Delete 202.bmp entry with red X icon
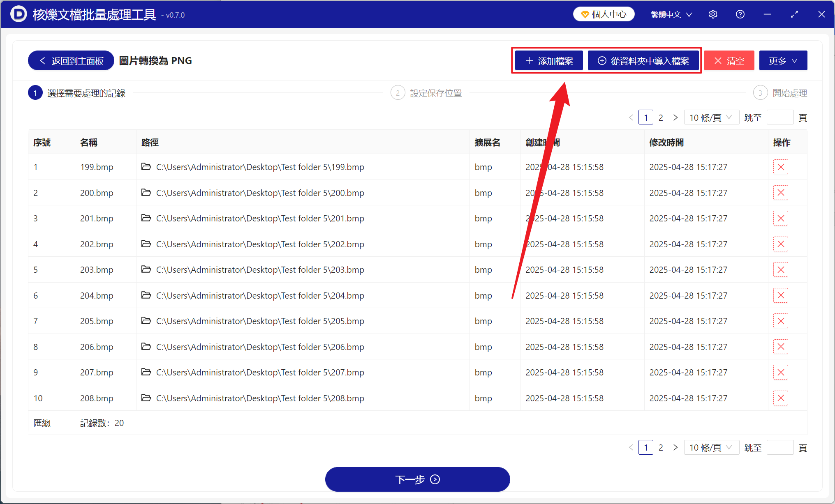This screenshot has width=835, height=504. [780, 244]
